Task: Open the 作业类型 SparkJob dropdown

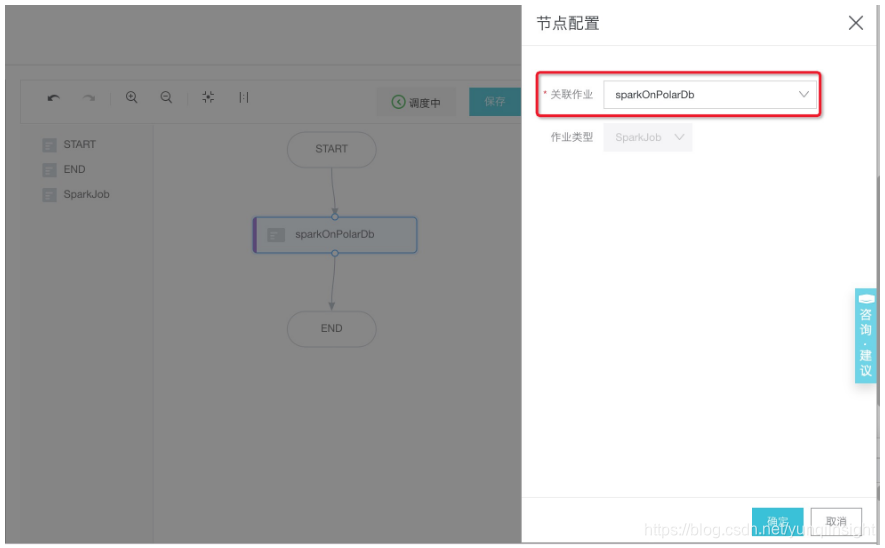Action: (647, 137)
